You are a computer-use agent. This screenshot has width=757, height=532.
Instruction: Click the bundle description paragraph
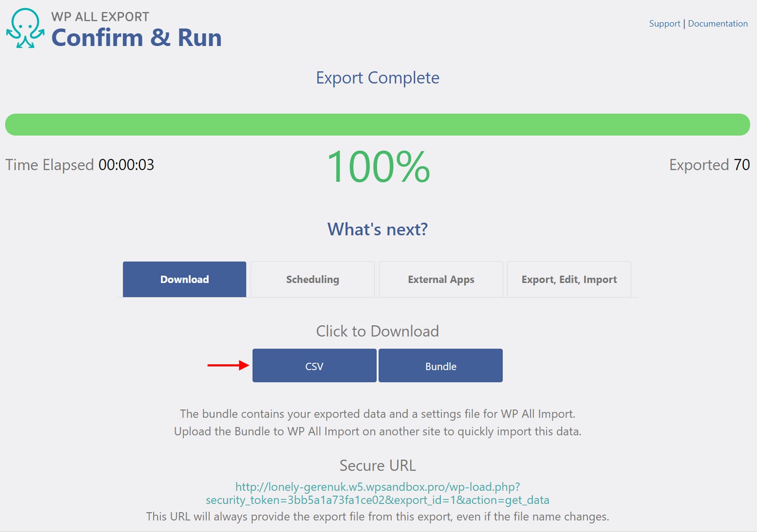[x=378, y=423]
